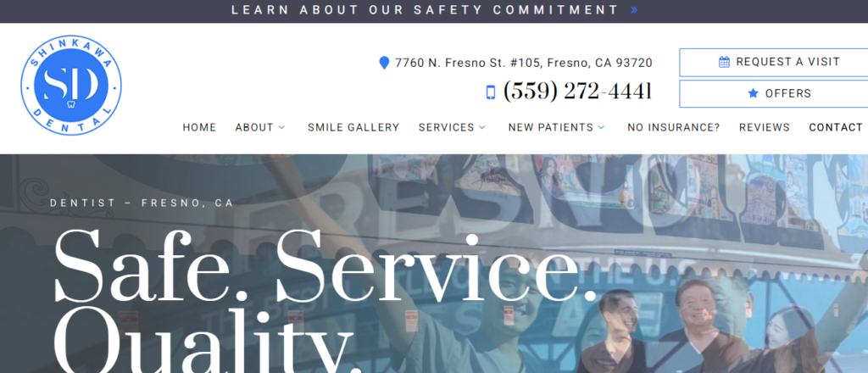
Task: Expand the About menu chevron
Action: click(x=281, y=127)
